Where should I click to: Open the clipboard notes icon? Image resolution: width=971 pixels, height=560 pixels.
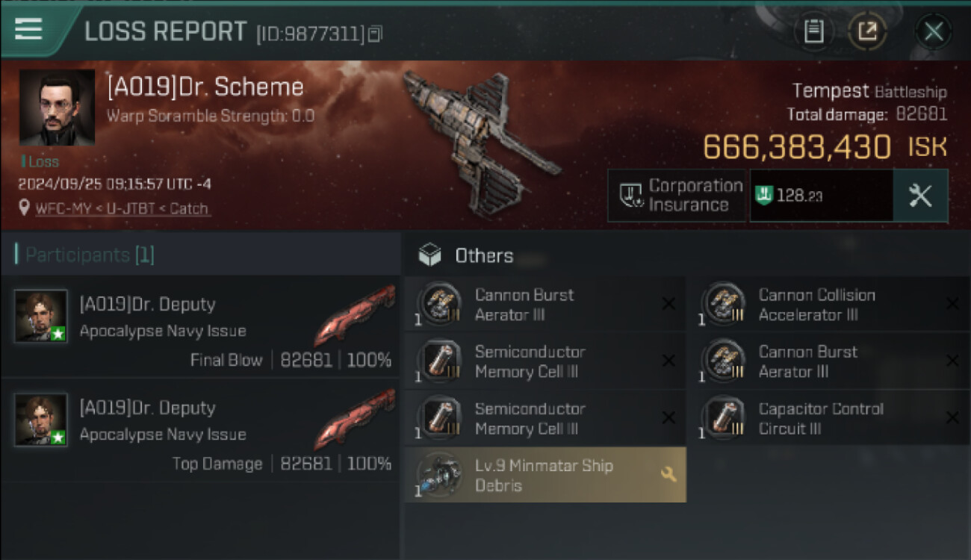point(813,31)
